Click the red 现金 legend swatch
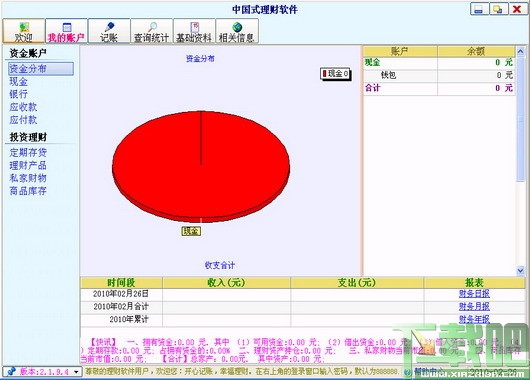The image size is (530, 380). (324, 73)
